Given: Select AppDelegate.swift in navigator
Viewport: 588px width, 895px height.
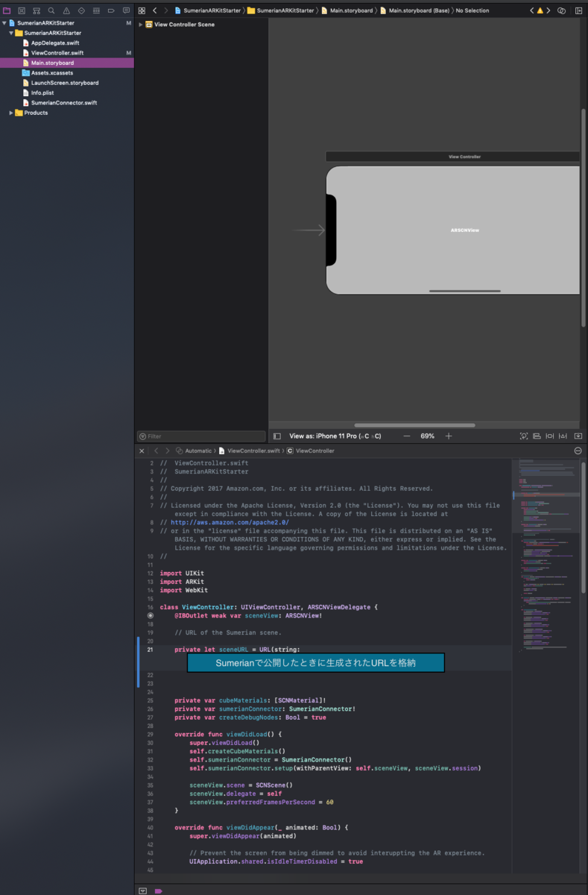Looking at the screenshot, I should click(x=55, y=43).
